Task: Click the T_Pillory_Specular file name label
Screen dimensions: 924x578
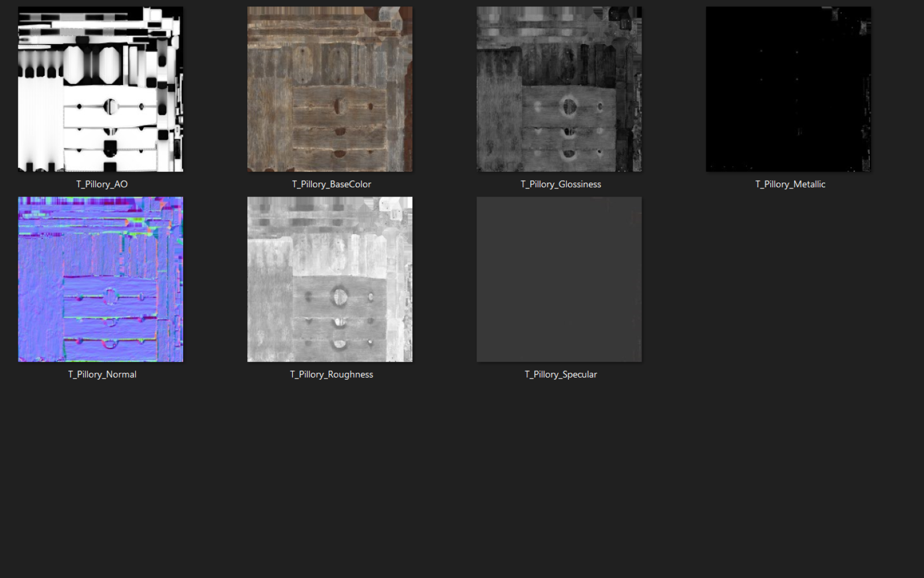Action: 561,375
